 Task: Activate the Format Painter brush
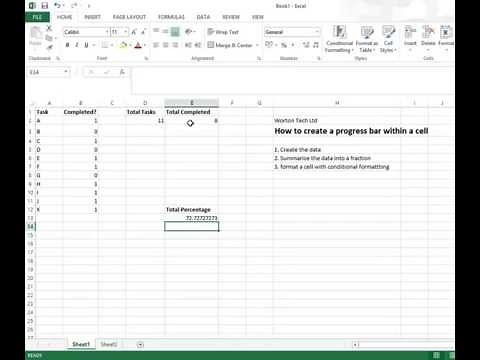pyautogui.click(x=49, y=47)
